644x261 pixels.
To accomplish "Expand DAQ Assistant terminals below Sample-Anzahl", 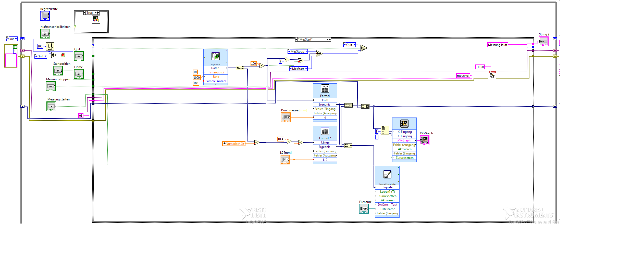I will point(216,84).
